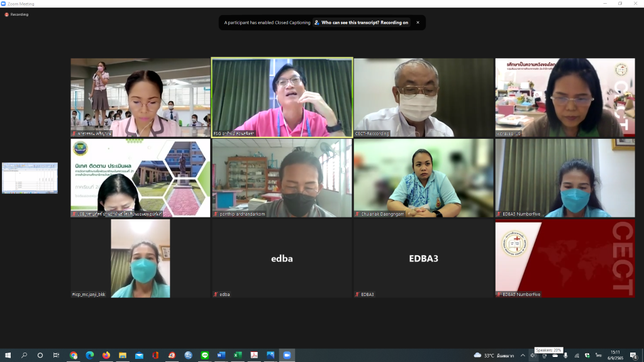Open the PDF reader from the taskbar
This screenshot has height=362, width=644.
[254, 355]
